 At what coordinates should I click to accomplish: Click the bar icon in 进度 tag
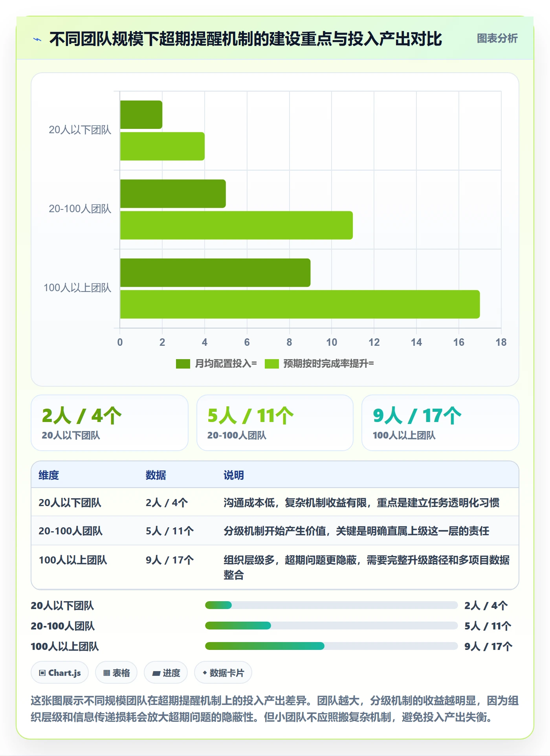[156, 673]
